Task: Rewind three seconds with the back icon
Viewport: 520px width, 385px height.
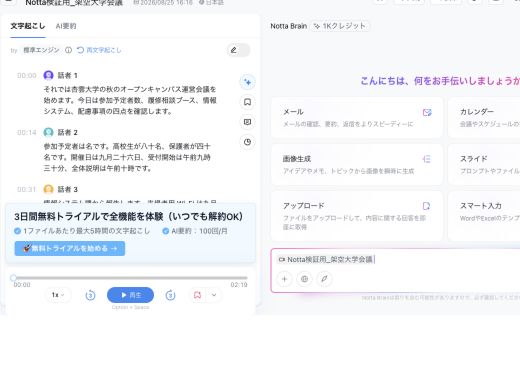Action: pyautogui.click(x=90, y=295)
